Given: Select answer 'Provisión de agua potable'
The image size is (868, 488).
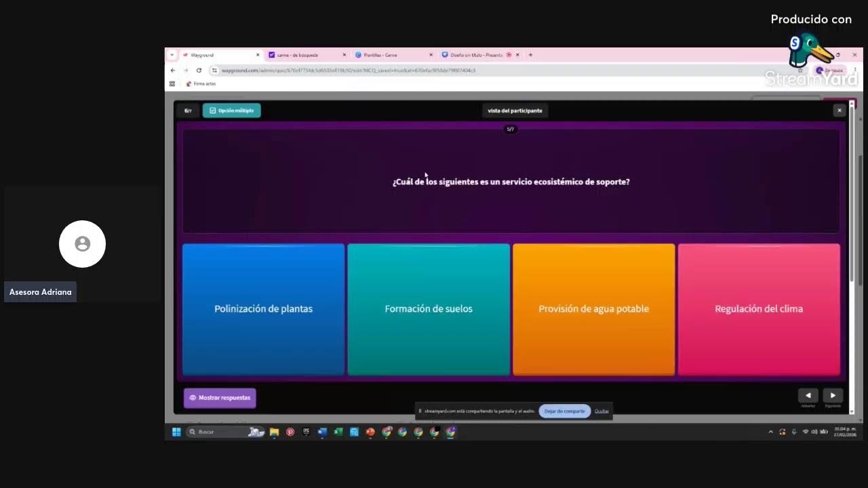Looking at the screenshot, I should tap(594, 309).
